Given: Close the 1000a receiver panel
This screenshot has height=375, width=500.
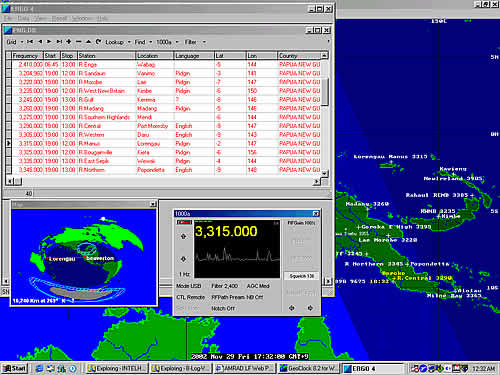Looking at the screenshot, I should click(316, 213).
